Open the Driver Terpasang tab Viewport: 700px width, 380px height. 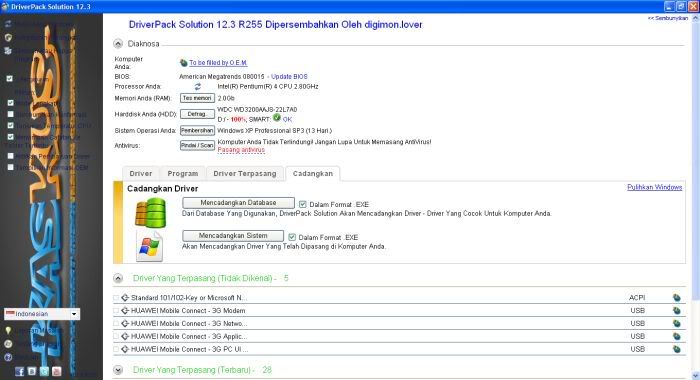point(245,174)
